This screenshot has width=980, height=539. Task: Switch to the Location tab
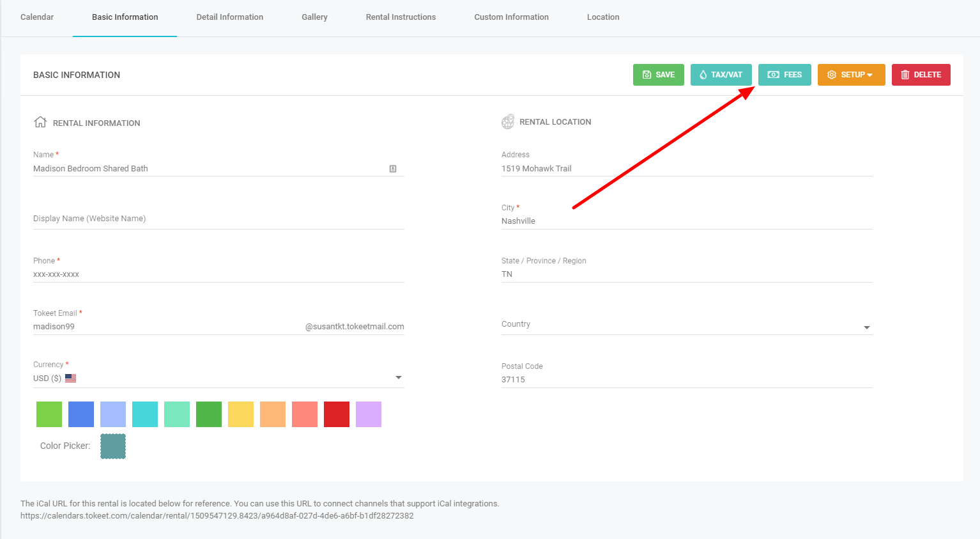[x=603, y=17]
